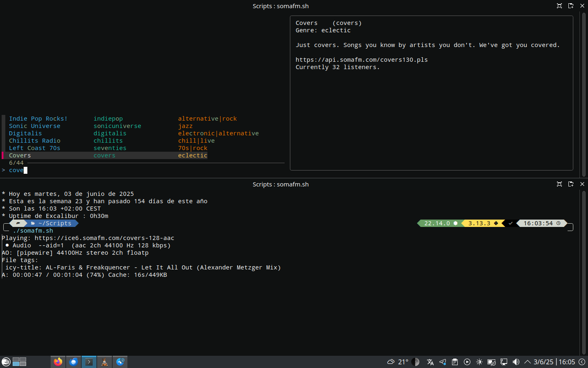The image size is (588, 368).
Task: Activate the terminal taskbar entry
Action: [89, 362]
